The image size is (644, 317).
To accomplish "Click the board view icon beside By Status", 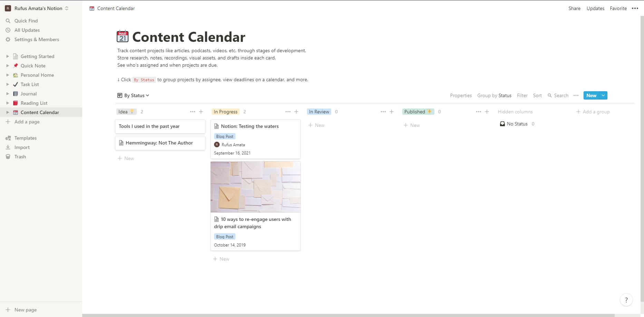I will coord(120,95).
